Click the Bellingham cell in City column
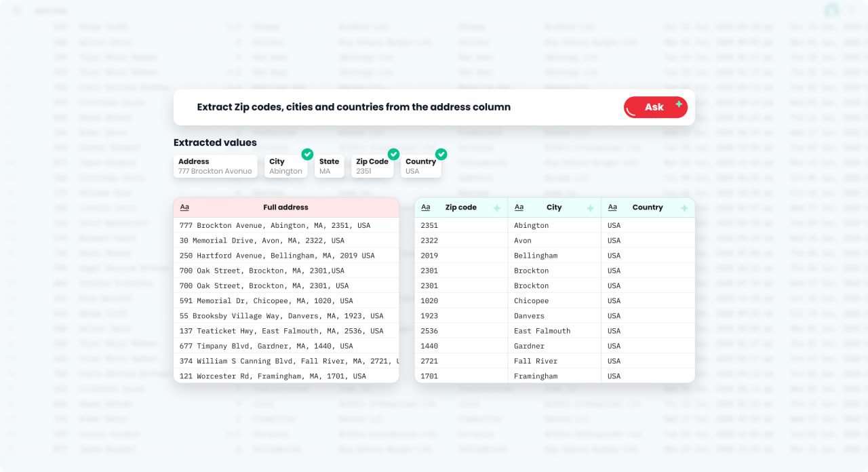Screen dimensions: 868x472 (536, 256)
